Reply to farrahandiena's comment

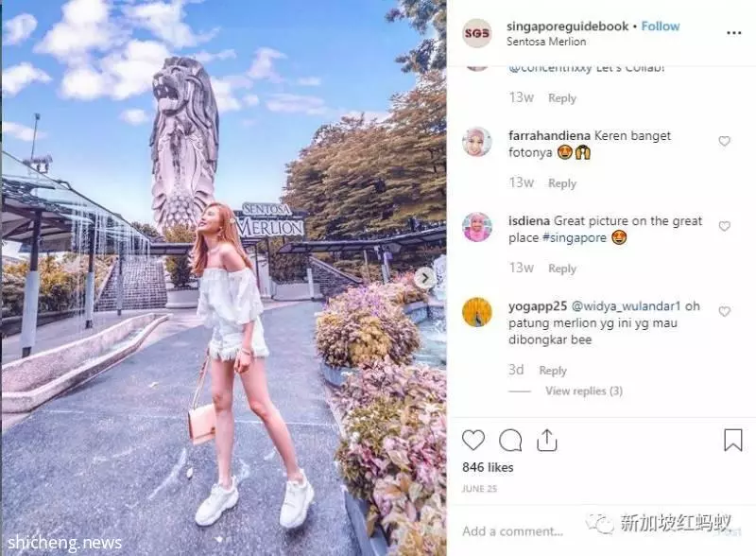562,183
